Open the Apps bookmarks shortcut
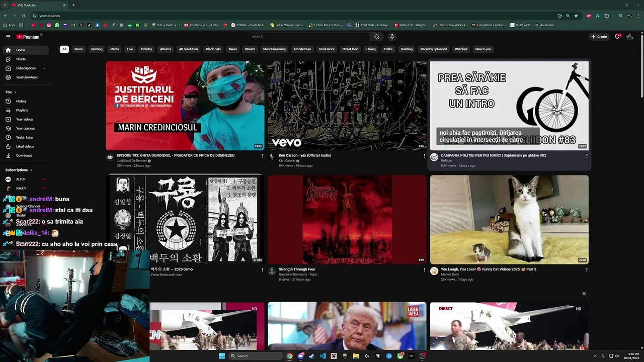Viewport: 644px width, 362px height. [x=10, y=25]
